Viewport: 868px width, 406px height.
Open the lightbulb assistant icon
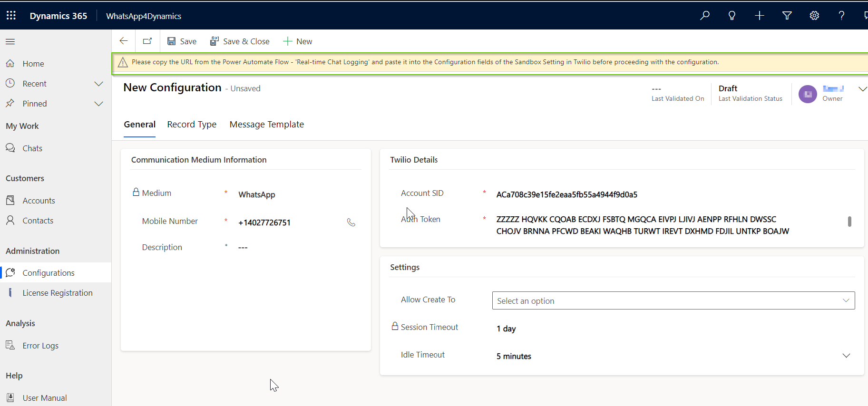click(732, 16)
